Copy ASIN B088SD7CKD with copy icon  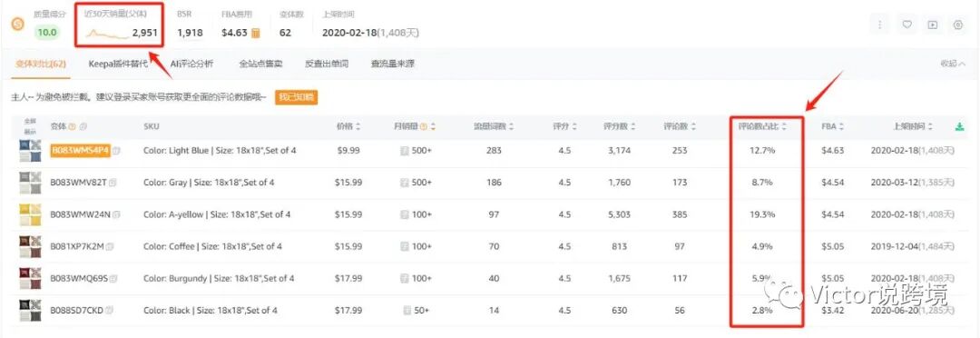click(110, 311)
